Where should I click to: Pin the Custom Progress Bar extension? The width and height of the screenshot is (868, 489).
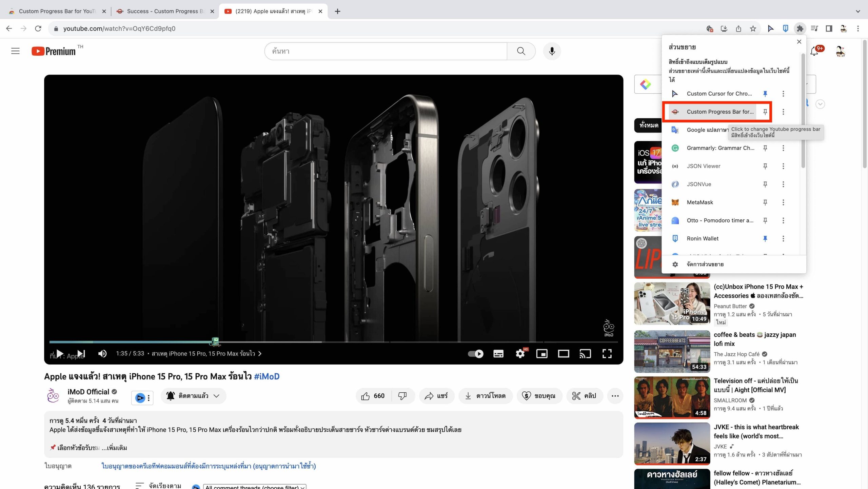point(765,112)
